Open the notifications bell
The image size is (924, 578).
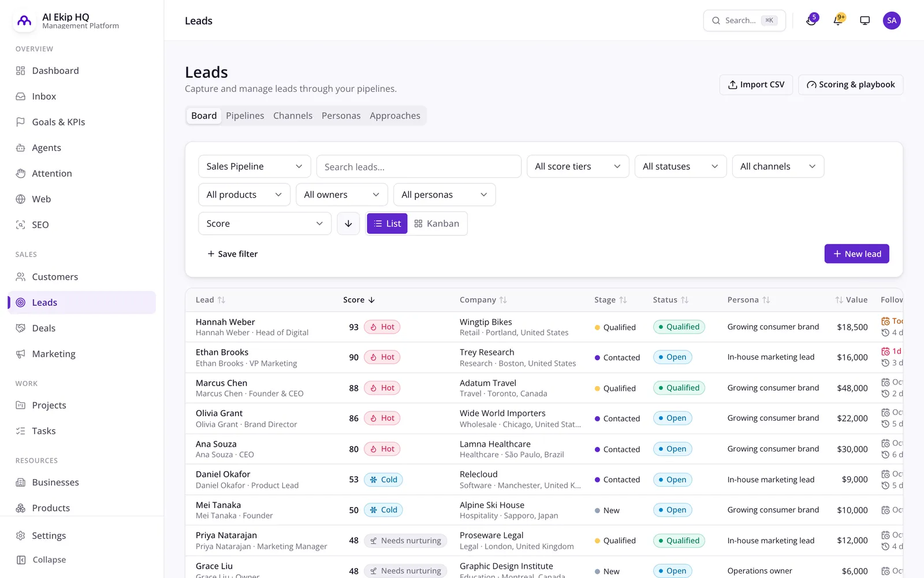[838, 21]
